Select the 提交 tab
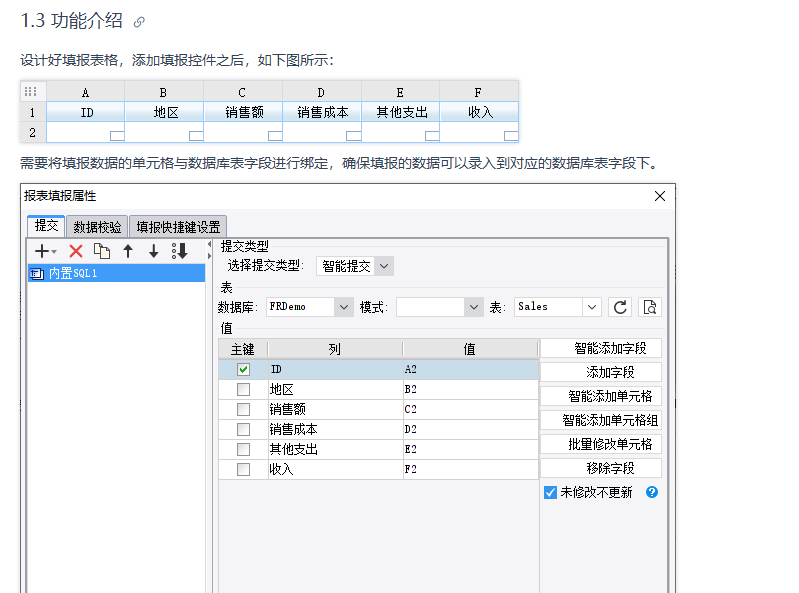The width and height of the screenshot is (799, 593). click(46, 226)
